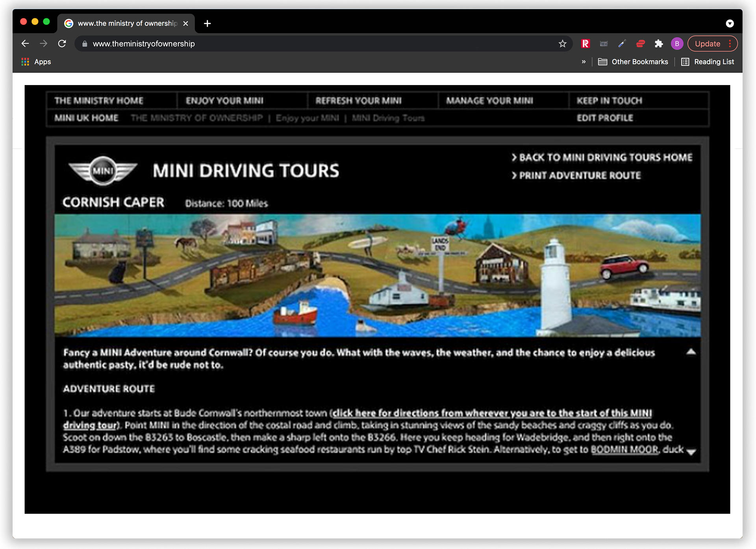Close the window with the red button

[24, 22]
